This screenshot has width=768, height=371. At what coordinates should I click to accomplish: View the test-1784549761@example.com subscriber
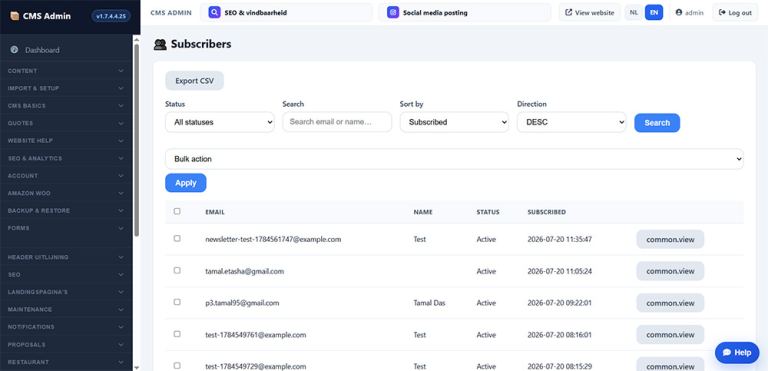(x=670, y=335)
